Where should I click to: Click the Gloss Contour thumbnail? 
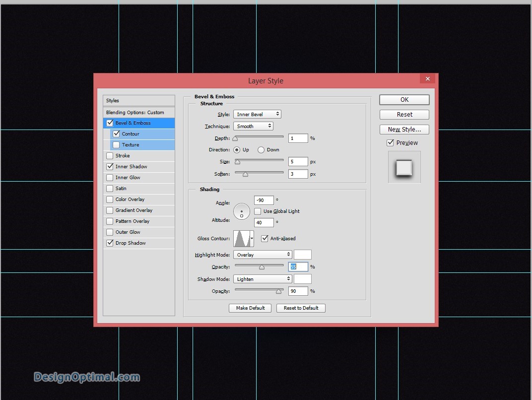[242, 239]
